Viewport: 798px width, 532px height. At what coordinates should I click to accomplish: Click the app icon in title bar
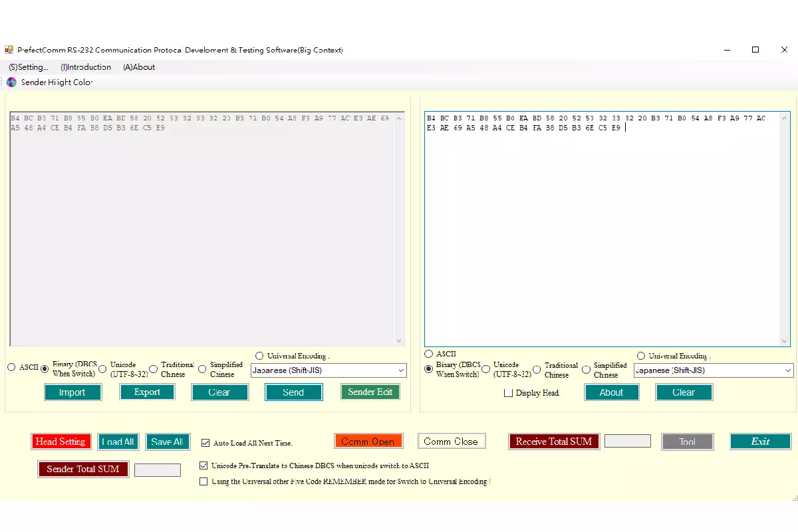coord(9,50)
